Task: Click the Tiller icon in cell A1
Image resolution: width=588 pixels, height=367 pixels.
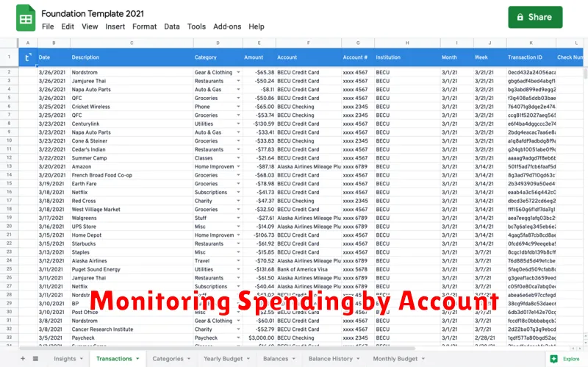Action: click(x=28, y=57)
